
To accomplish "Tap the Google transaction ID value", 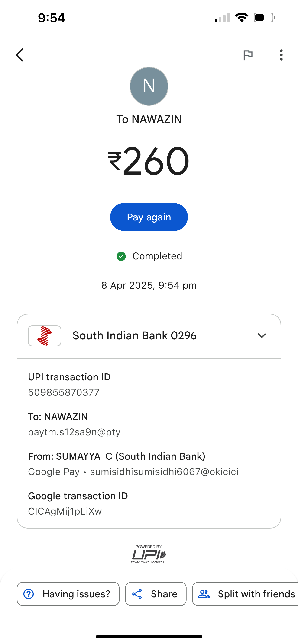I will [x=65, y=511].
